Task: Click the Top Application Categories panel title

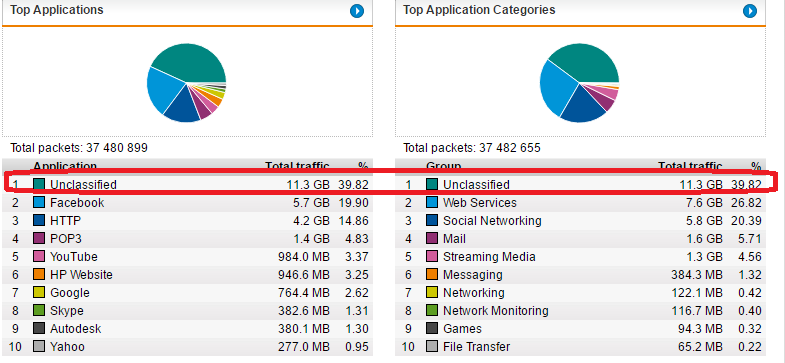Action: click(x=479, y=10)
